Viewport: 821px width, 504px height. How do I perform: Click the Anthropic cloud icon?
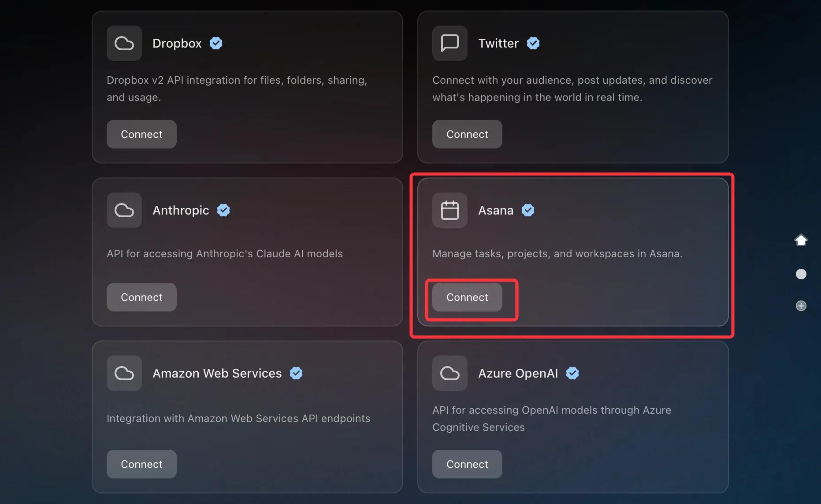[x=124, y=210]
